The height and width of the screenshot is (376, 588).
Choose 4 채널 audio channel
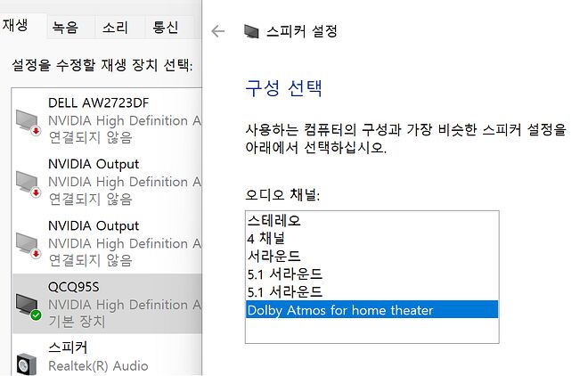pos(372,238)
